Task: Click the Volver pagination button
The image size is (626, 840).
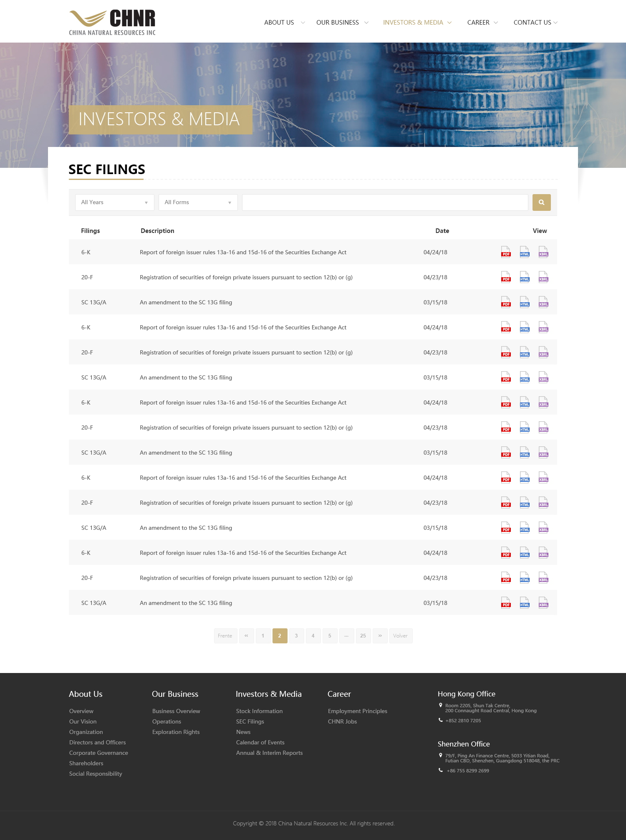Action: [400, 636]
